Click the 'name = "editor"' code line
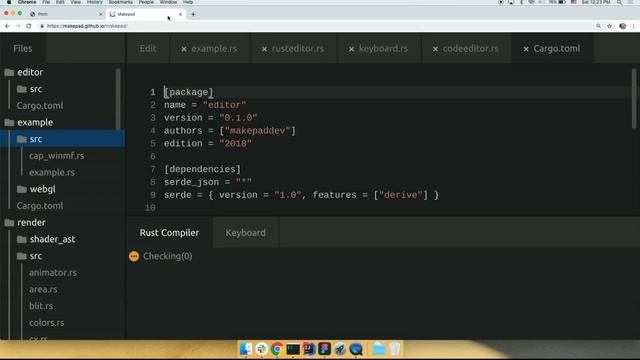 point(205,105)
